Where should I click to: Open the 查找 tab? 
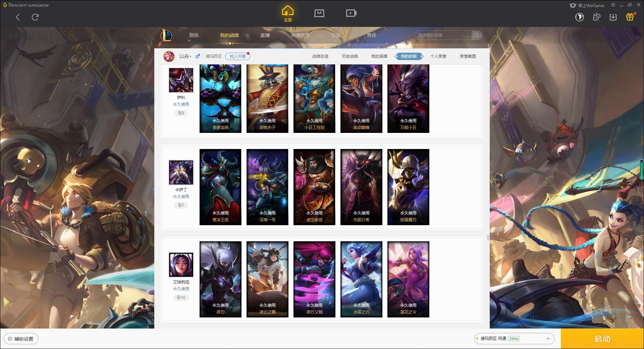372,35
